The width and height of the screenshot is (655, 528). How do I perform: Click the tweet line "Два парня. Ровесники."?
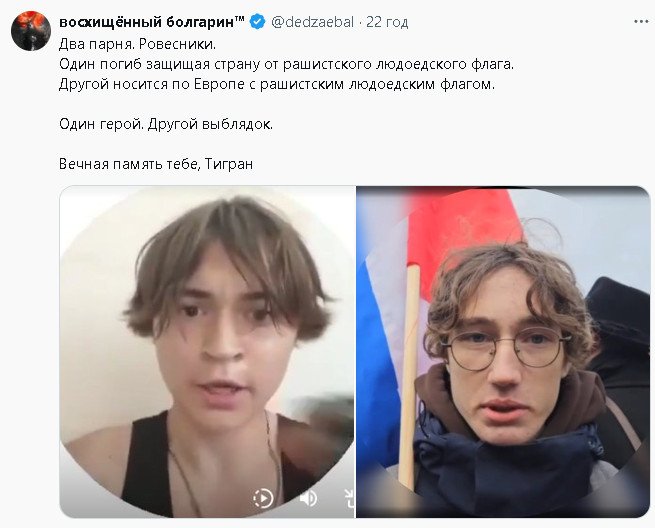click(x=137, y=44)
